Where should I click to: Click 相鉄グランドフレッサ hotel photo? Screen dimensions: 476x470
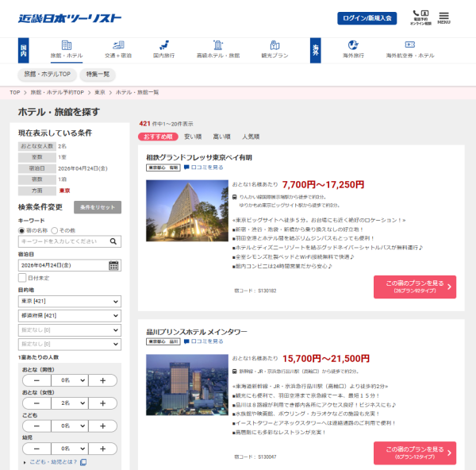click(187, 211)
